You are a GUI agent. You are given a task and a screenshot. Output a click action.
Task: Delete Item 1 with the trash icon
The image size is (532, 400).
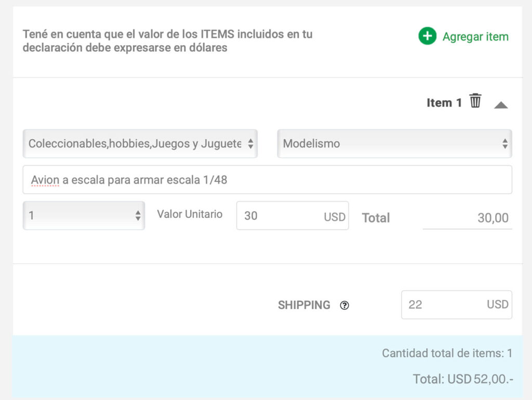(475, 101)
